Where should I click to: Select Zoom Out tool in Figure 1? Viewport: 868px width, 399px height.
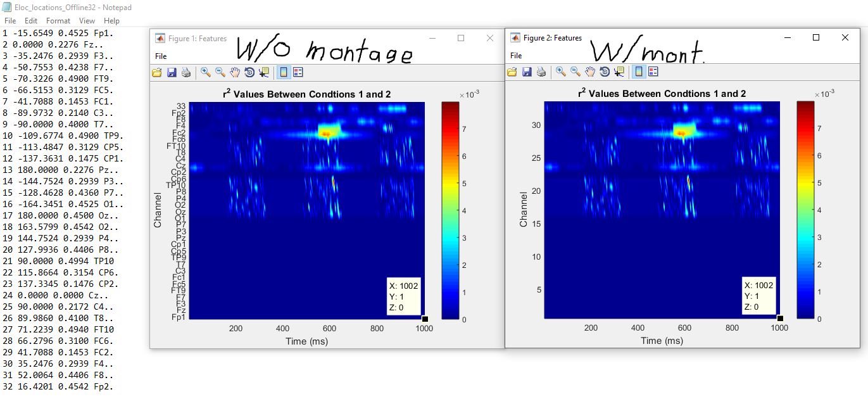tap(220, 73)
